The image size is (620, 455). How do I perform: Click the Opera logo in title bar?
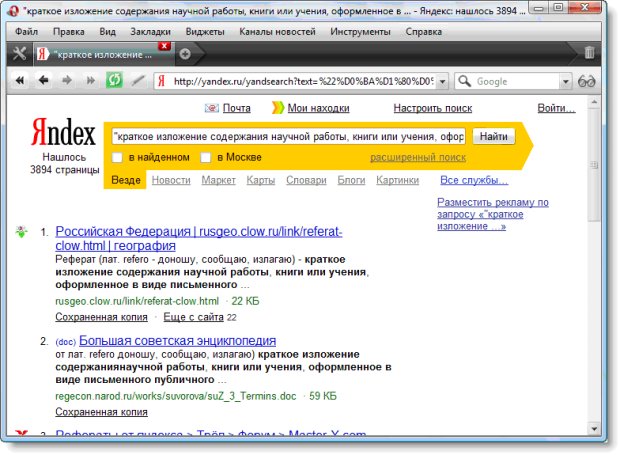13,11
